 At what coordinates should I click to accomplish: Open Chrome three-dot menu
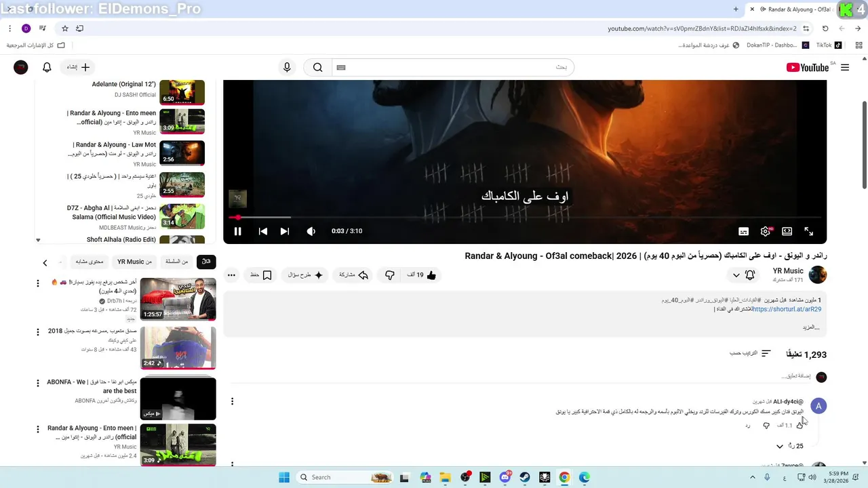pyautogui.click(x=9, y=28)
